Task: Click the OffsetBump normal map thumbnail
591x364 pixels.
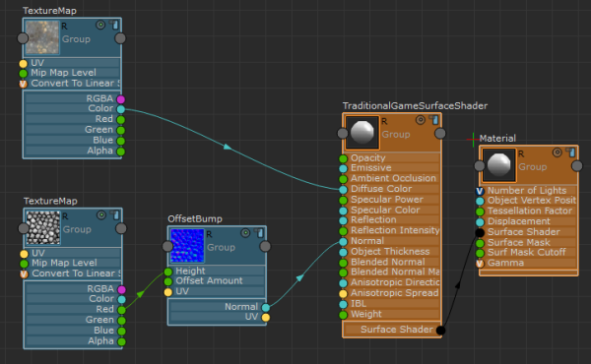Action: 187,246
